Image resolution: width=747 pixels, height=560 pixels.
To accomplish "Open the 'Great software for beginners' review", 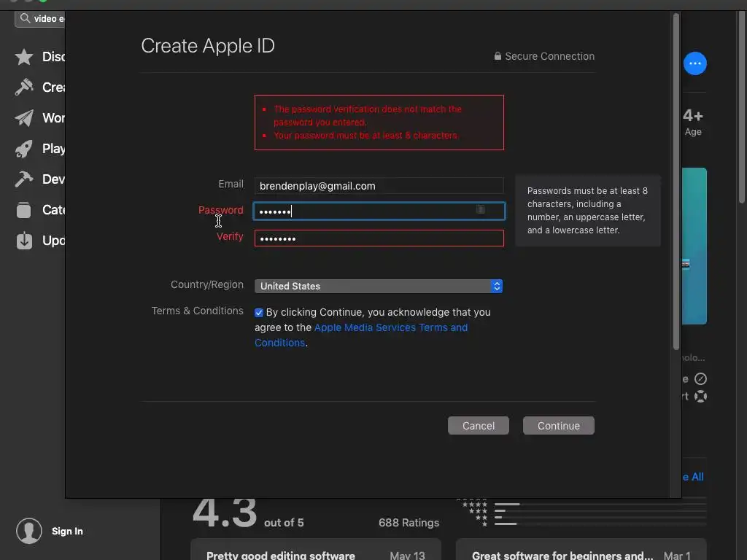I will click(581, 550).
